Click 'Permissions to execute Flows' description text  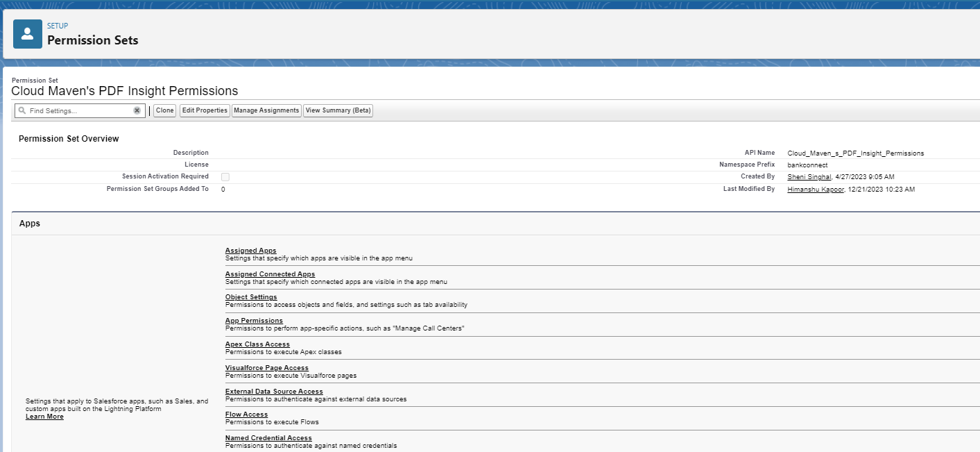(272, 422)
